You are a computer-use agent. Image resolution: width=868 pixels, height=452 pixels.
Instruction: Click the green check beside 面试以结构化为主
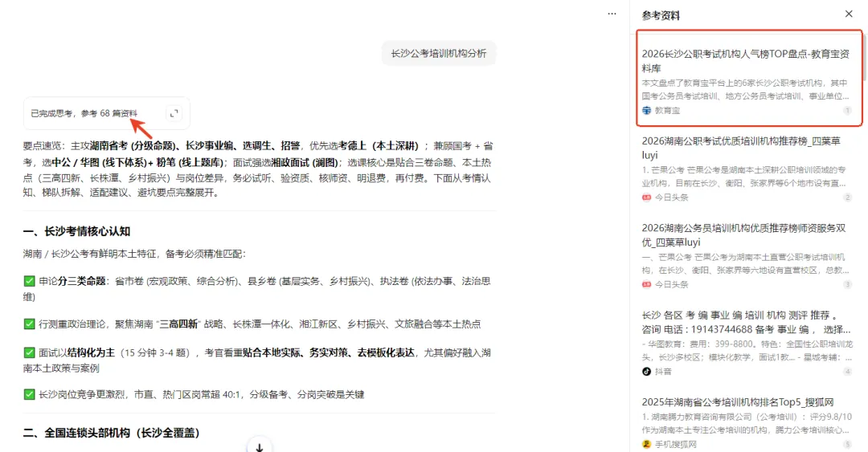click(30, 352)
